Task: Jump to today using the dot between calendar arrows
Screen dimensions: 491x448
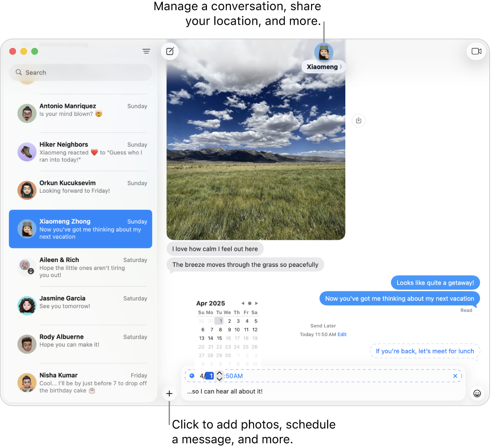Action: point(250,303)
